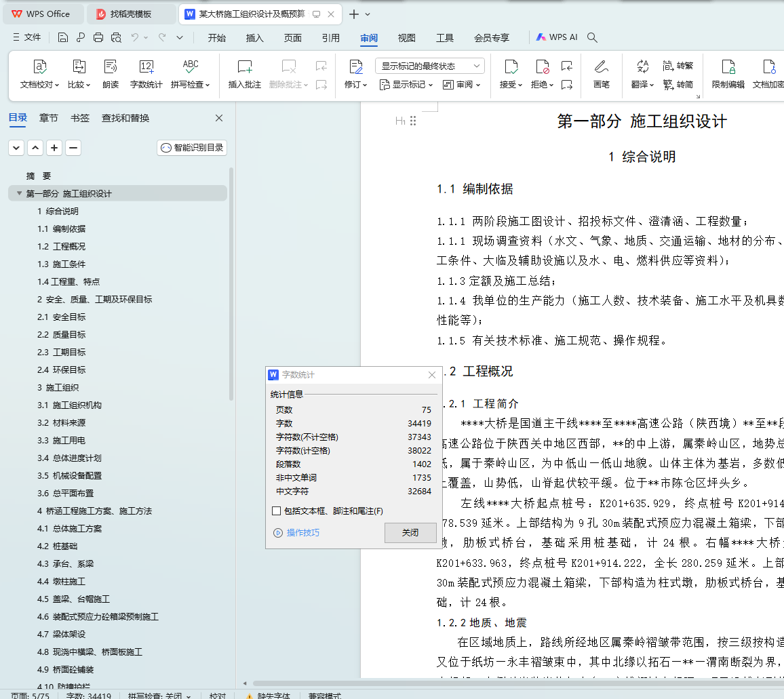Click the 接受 accept changes icon
Image resolution: width=784 pixels, height=699 pixels.
[511, 66]
